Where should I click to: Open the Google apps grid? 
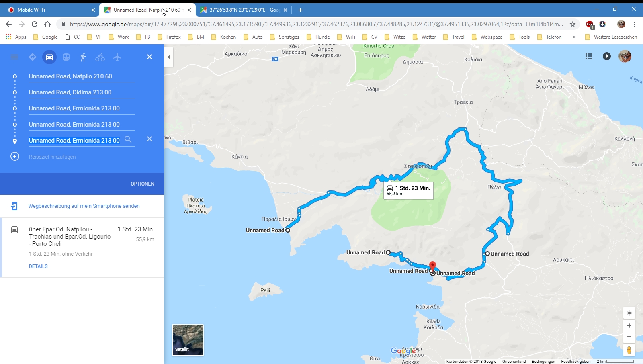pos(589,56)
